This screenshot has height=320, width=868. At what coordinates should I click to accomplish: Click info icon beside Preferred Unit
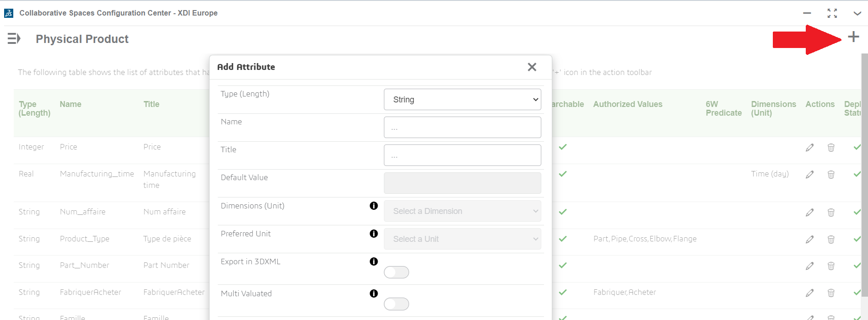coord(374,234)
